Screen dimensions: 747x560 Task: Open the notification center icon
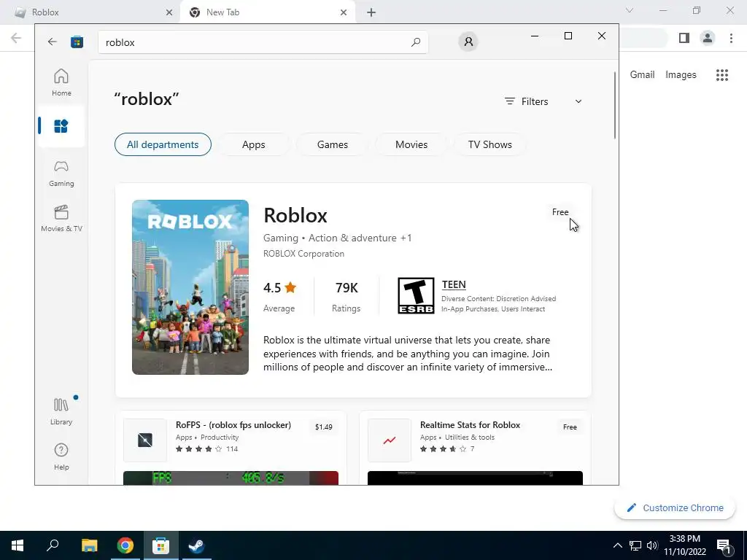(x=724, y=545)
